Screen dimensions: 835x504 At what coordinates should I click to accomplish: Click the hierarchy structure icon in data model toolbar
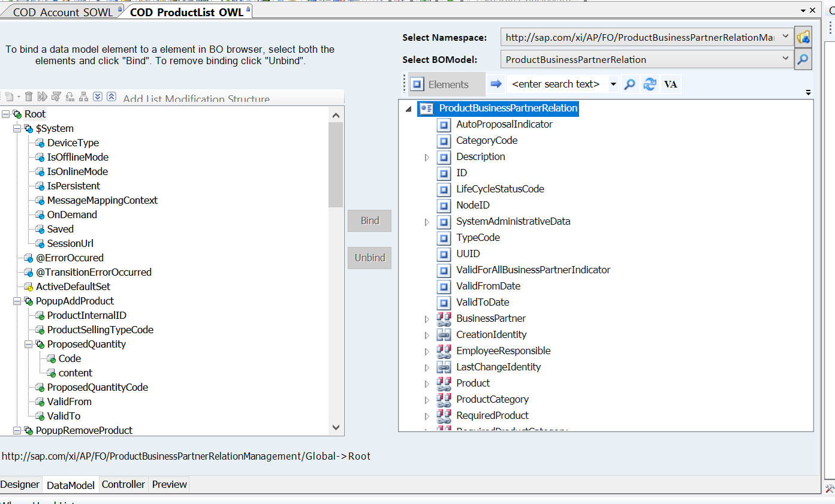click(x=83, y=96)
